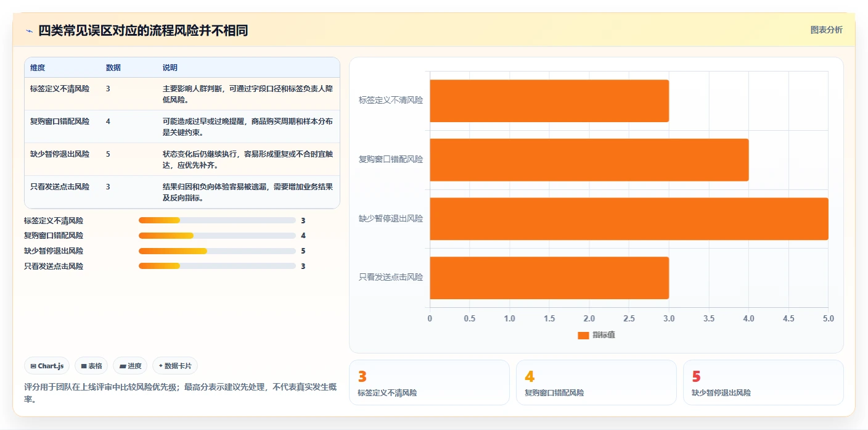868x430 pixels.
Task: Click the y-axis label 只看发送点击风险 on the chart
Action: pyautogui.click(x=391, y=278)
